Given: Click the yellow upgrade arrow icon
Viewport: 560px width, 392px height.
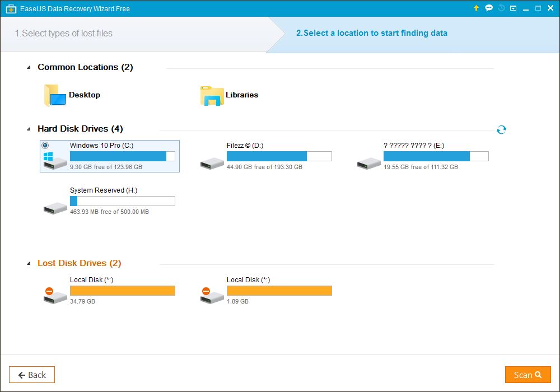Looking at the screenshot, I should pyautogui.click(x=476, y=8).
